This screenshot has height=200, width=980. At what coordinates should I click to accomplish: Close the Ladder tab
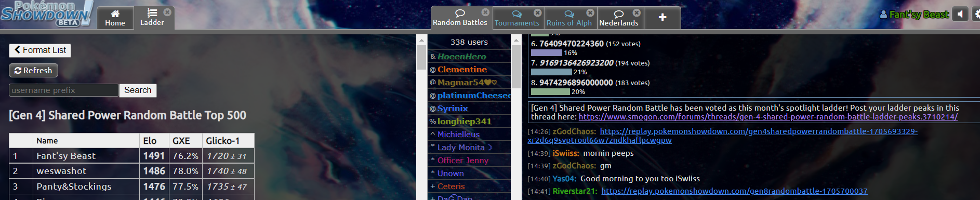167,12
